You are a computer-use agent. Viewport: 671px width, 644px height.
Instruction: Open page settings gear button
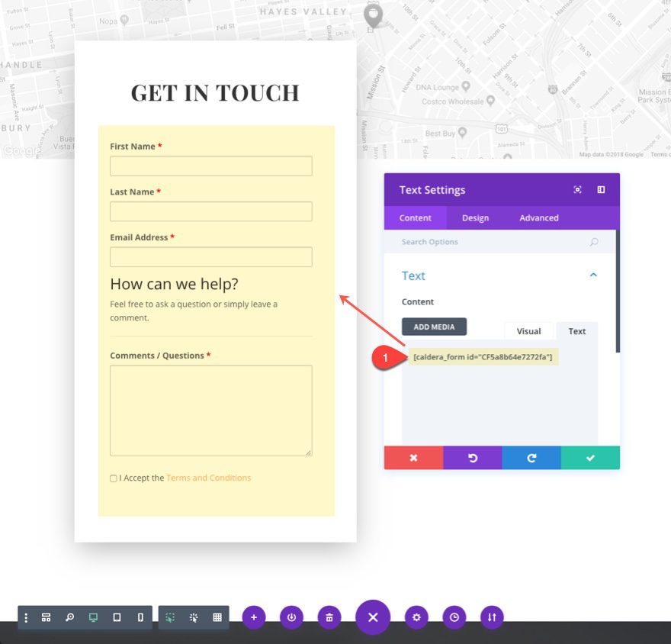coord(416,617)
